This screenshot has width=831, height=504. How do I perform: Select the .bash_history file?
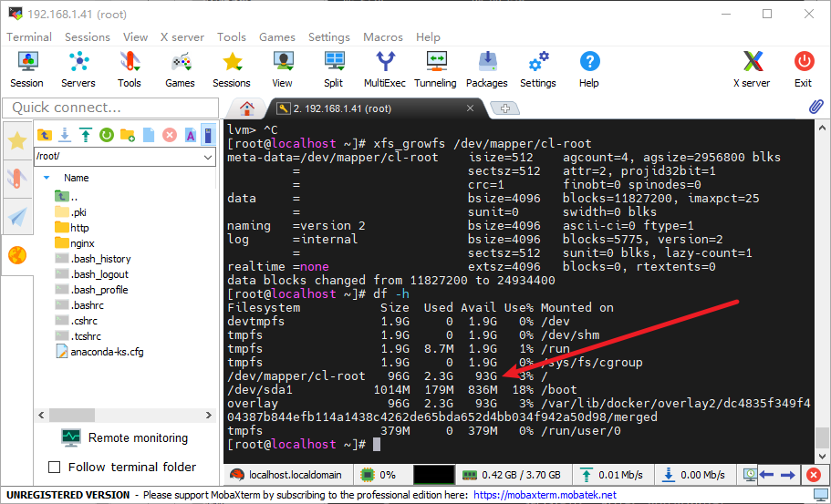tap(93, 259)
